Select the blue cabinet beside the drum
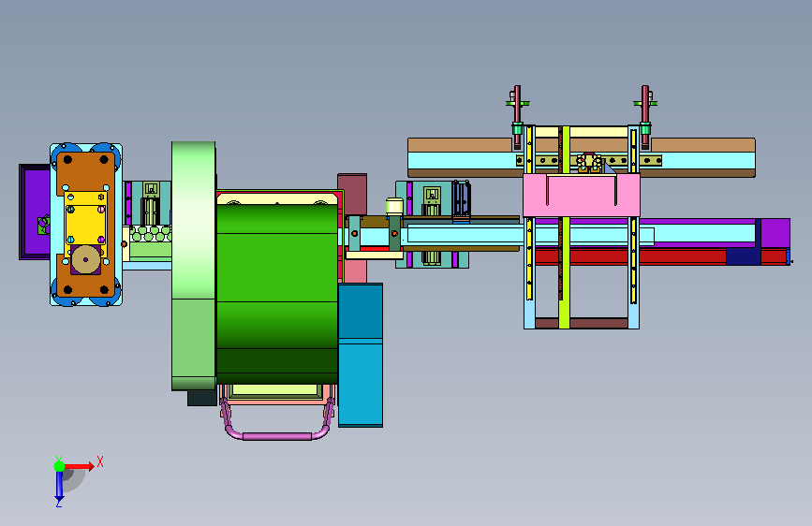 [361, 355]
